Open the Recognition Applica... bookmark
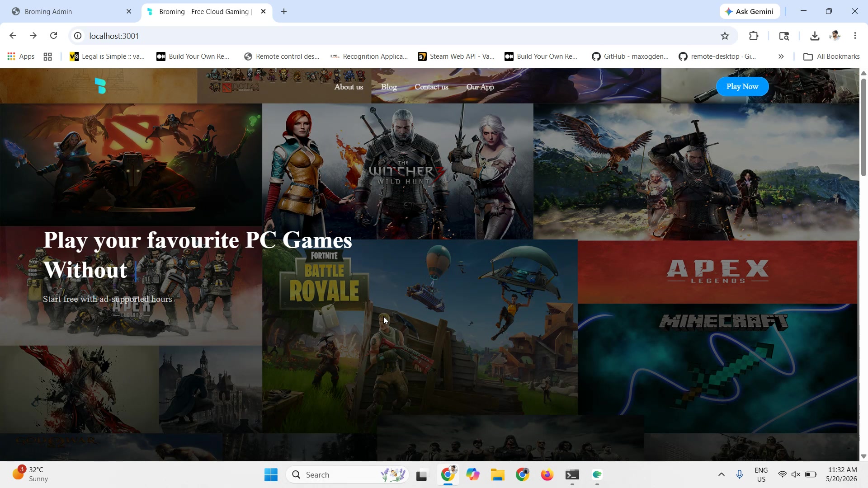The height and width of the screenshot is (488, 868). click(x=369, y=56)
